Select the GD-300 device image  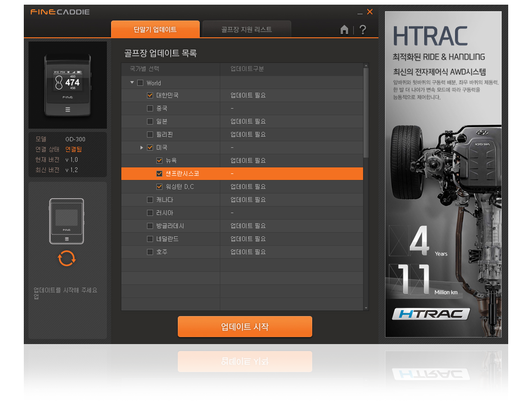pos(68,85)
